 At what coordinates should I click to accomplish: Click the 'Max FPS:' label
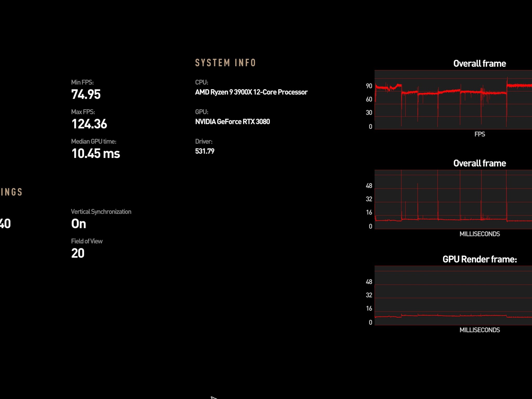coord(83,112)
